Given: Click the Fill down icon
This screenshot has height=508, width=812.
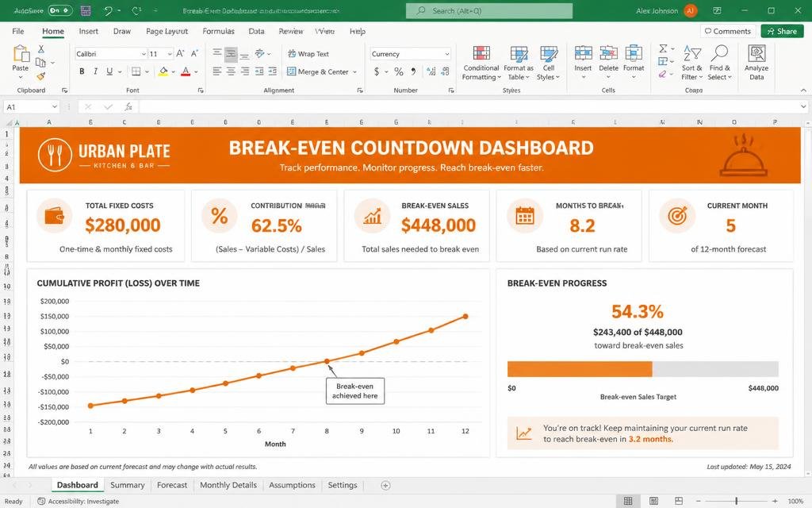Looking at the screenshot, I should click(x=662, y=62).
